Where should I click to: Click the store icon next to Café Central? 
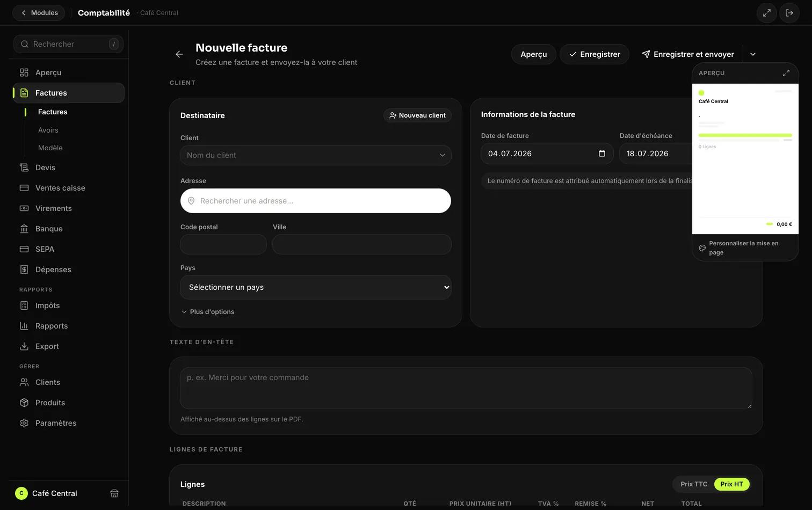tap(114, 493)
